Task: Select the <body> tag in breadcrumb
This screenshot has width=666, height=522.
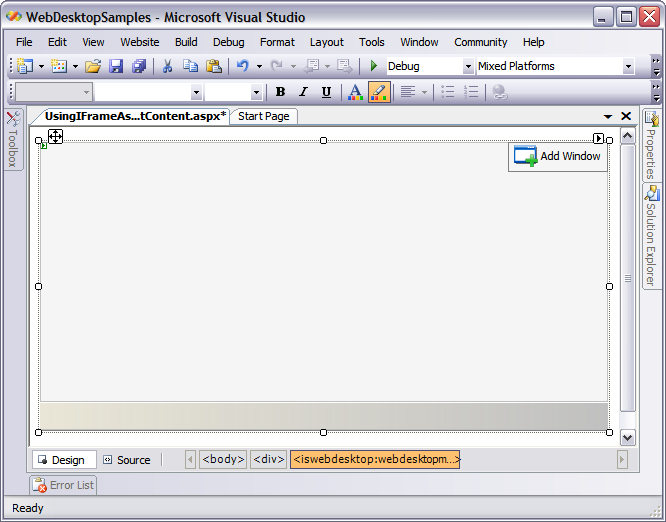Action: tap(223, 460)
